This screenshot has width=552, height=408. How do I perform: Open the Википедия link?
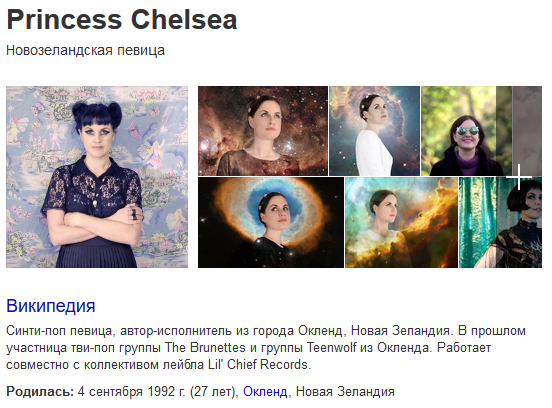[x=51, y=305]
